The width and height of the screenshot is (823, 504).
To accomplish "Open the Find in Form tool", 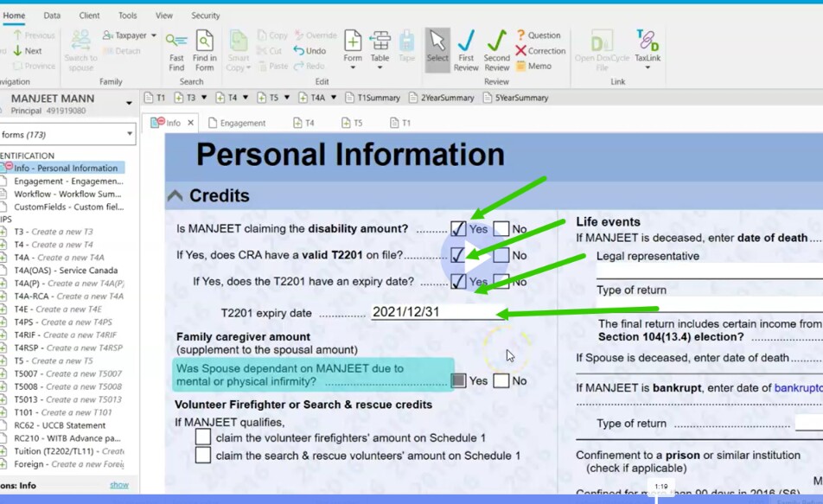I will coord(205,52).
